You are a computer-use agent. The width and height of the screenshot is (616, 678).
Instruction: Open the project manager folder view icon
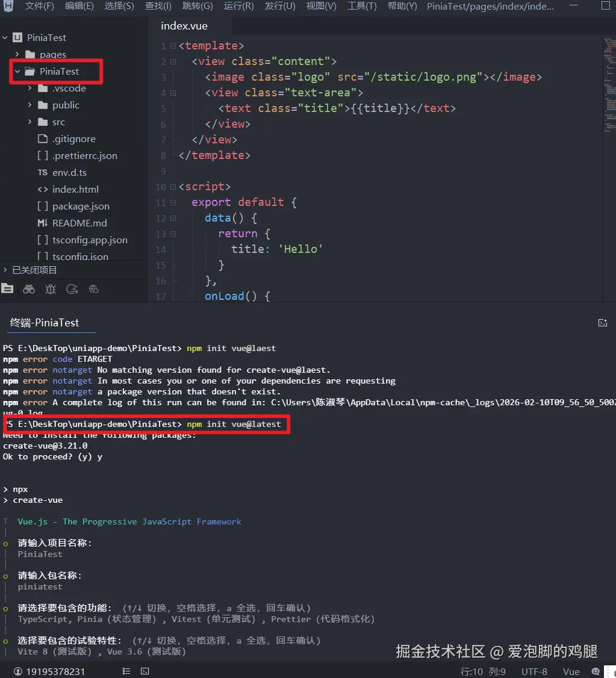pos(7,289)
